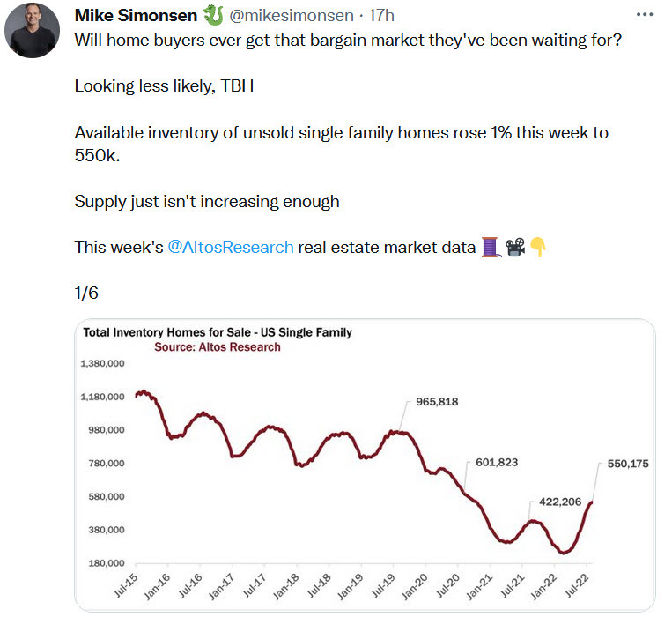672x617 pixels.
Task: Click the movie projector emoji
Action: point(515,248)
